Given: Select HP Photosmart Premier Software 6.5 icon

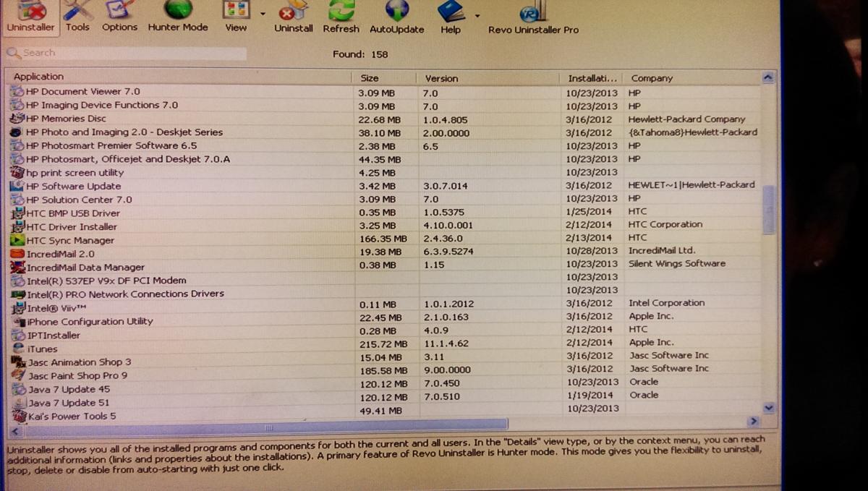Looking at the screenshot, I should [17, 145].
